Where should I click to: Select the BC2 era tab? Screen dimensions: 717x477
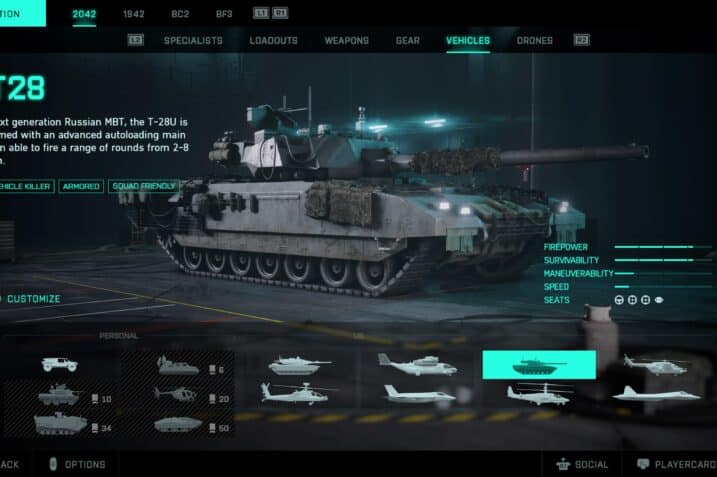click(180, 14)
